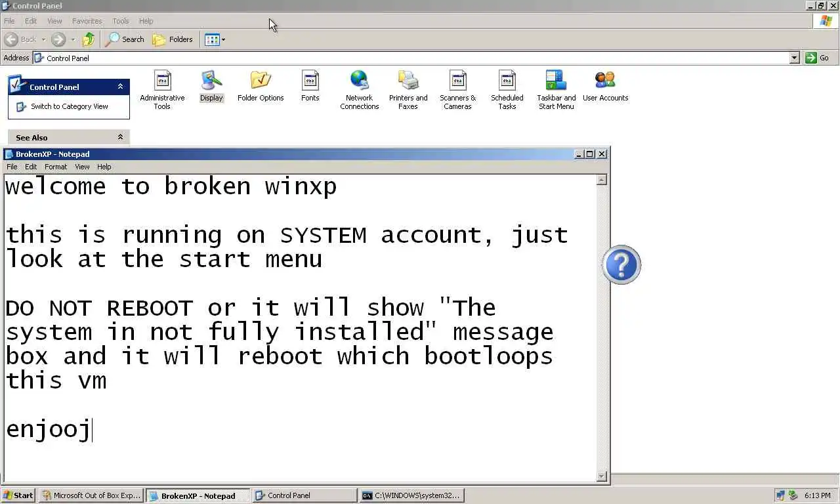The width and height of the screenshot is (840, 504).
Task: Click the Start button
Action: [18, 495]
